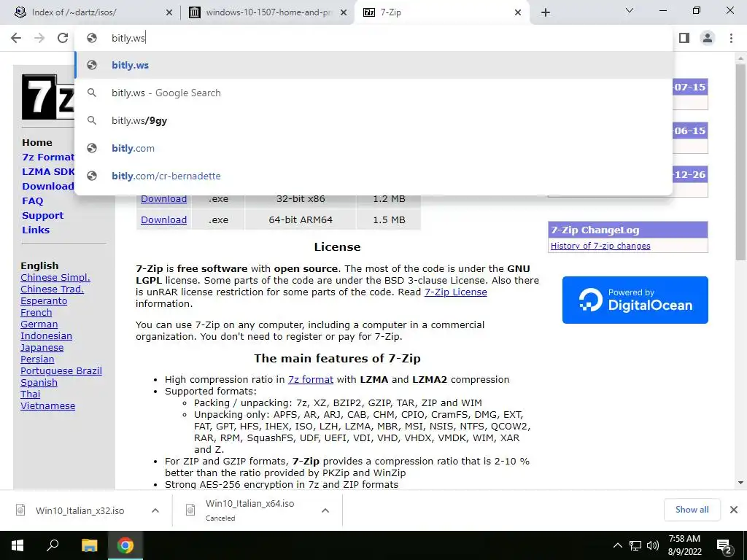Open the 7-Zip License link

coord(455,292)
